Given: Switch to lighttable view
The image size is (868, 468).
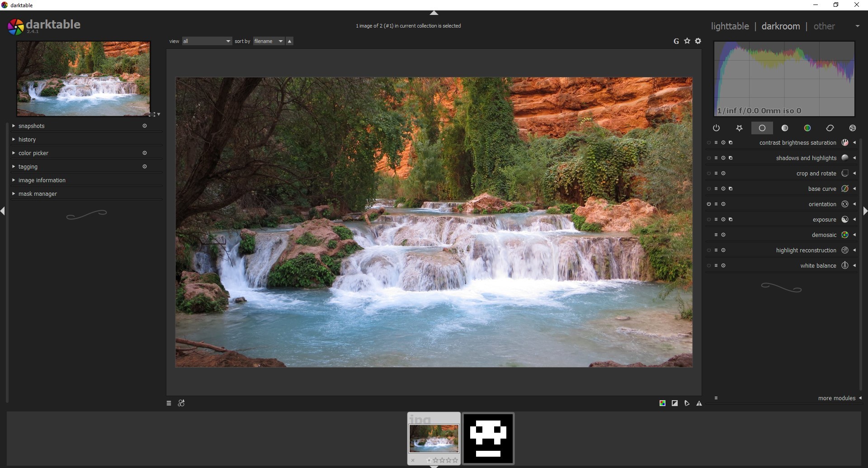Looking at the screenshot, I should (730, 26).
